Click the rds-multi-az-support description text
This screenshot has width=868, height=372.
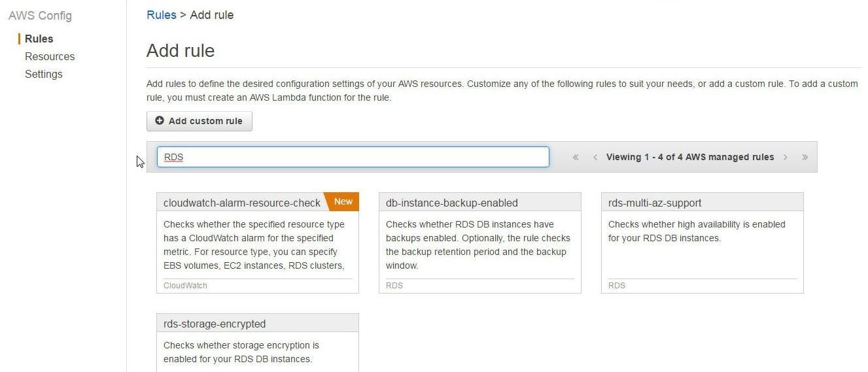click(x=697, y=231)
